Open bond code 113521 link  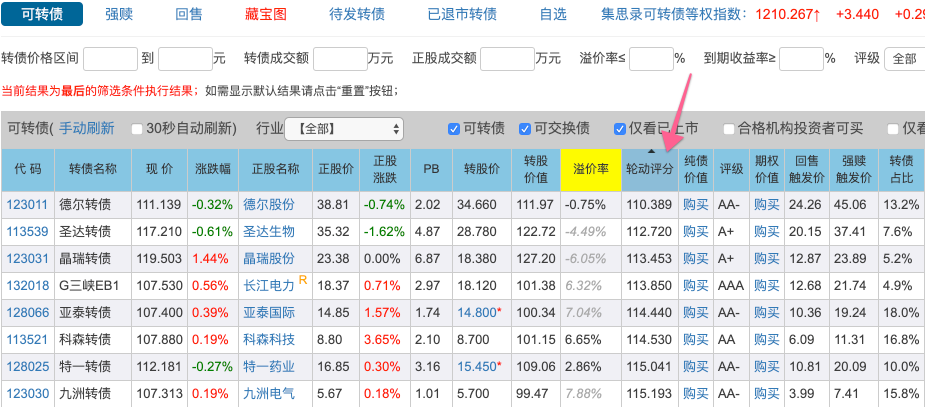point(27,340)
